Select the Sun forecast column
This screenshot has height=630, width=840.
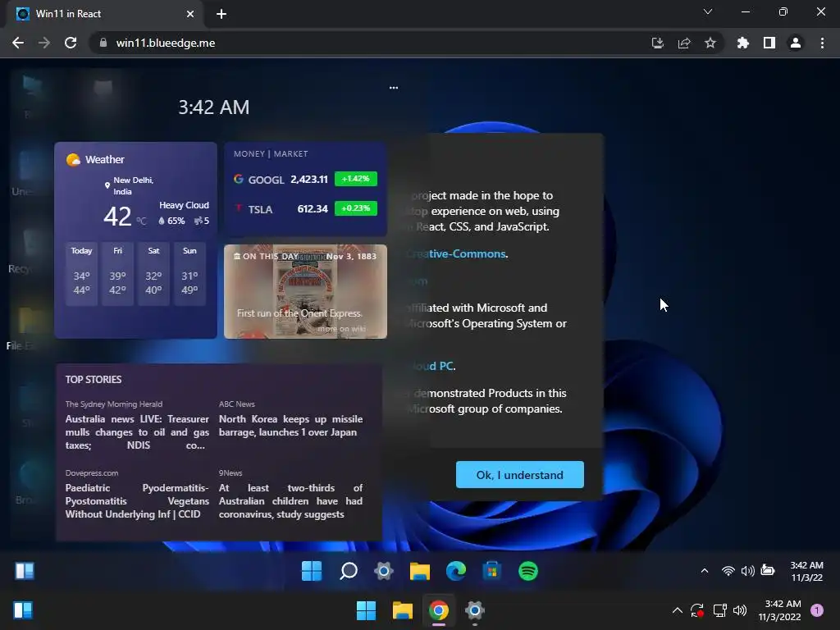[189, 274]
